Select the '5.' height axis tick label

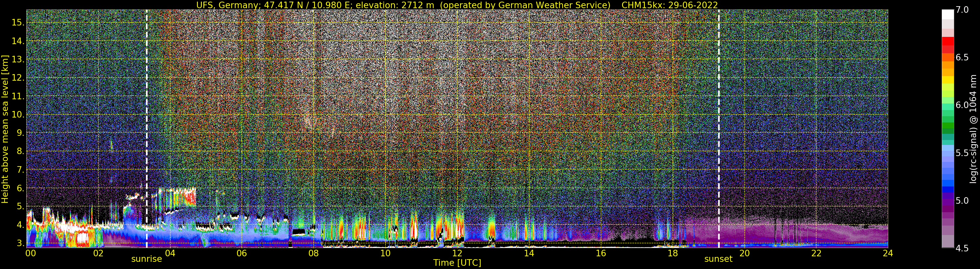pos(21,206)
